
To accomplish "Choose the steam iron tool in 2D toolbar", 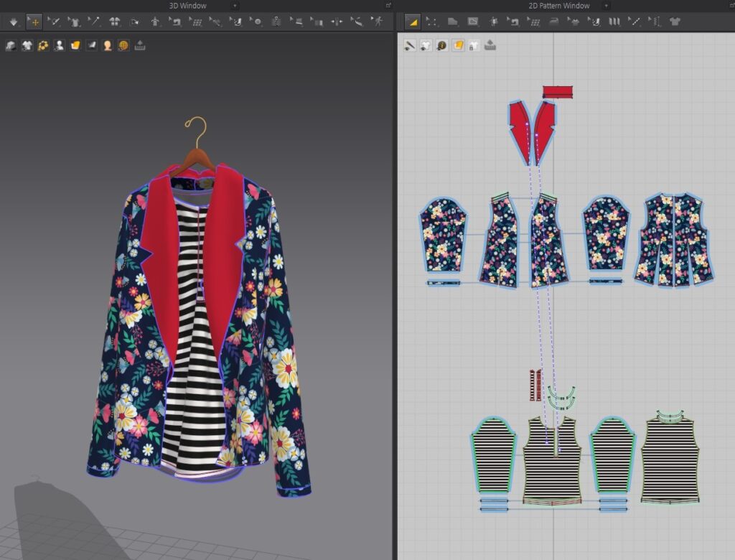I will point(554,22).
